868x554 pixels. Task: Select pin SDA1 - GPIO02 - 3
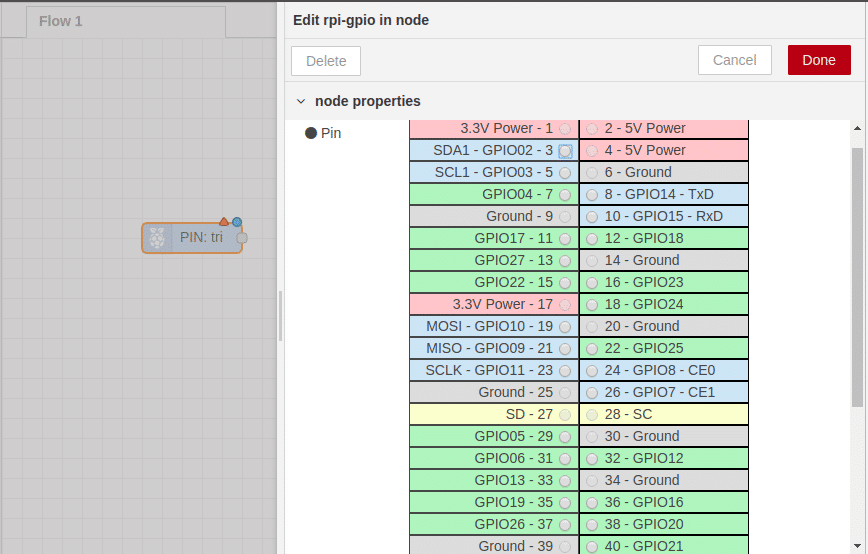565,151
